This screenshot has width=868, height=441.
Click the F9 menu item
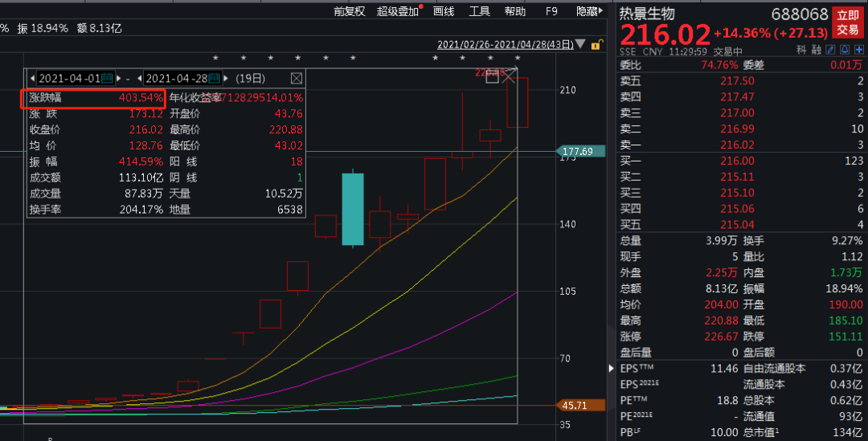551,11
